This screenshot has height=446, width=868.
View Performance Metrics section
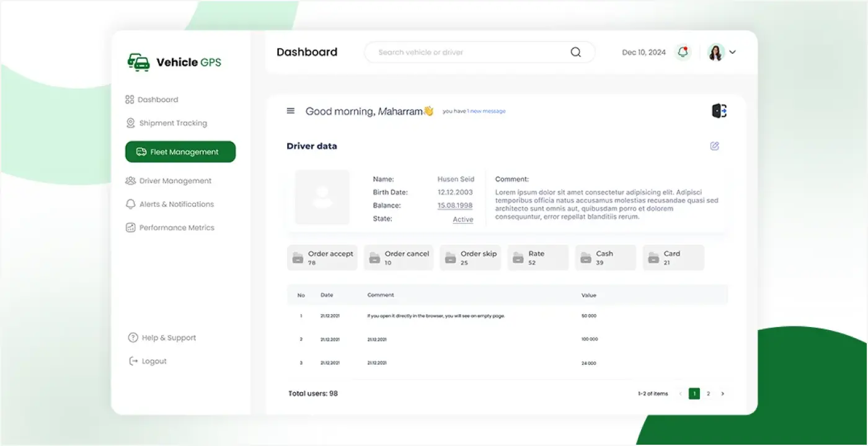pos(177,227)
